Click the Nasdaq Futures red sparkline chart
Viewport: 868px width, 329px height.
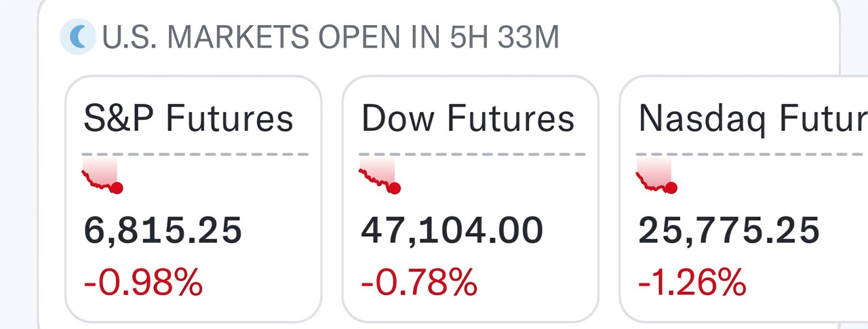pyautogui.click(x=652, y=175)
